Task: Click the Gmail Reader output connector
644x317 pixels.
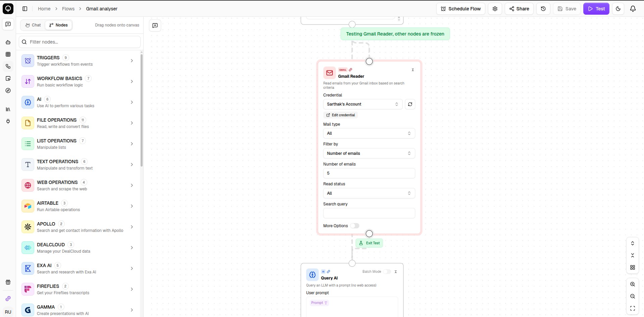Action: (369, 234)
